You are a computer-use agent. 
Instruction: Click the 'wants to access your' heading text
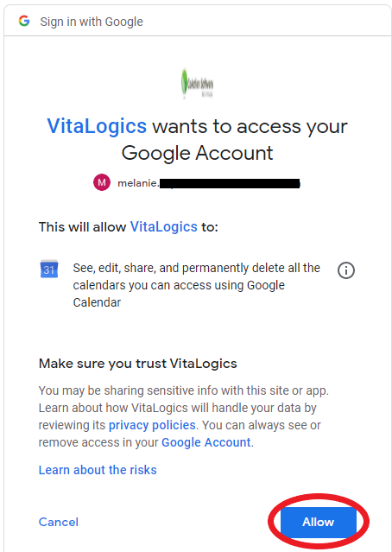point(250,126)
